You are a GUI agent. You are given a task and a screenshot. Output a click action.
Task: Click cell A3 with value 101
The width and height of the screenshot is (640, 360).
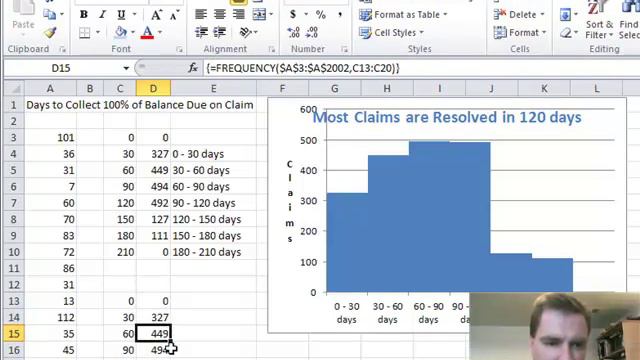(x=50, y=138)
